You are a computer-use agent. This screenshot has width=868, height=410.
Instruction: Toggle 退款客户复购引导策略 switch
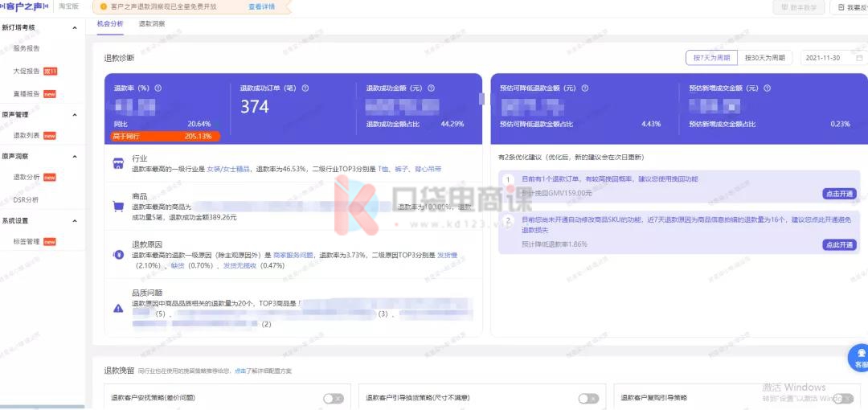point(843,398)
